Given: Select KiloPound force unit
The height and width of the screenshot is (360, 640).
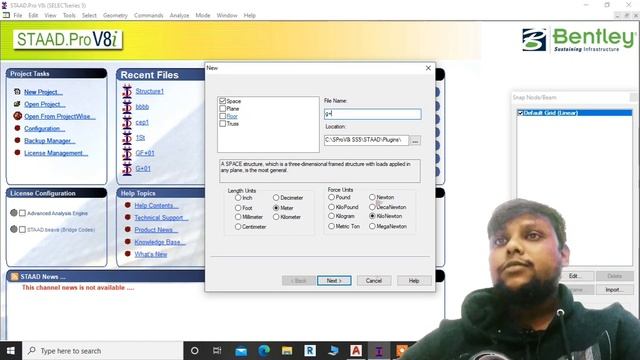Looking at the screenshot, I should [331, 207].
